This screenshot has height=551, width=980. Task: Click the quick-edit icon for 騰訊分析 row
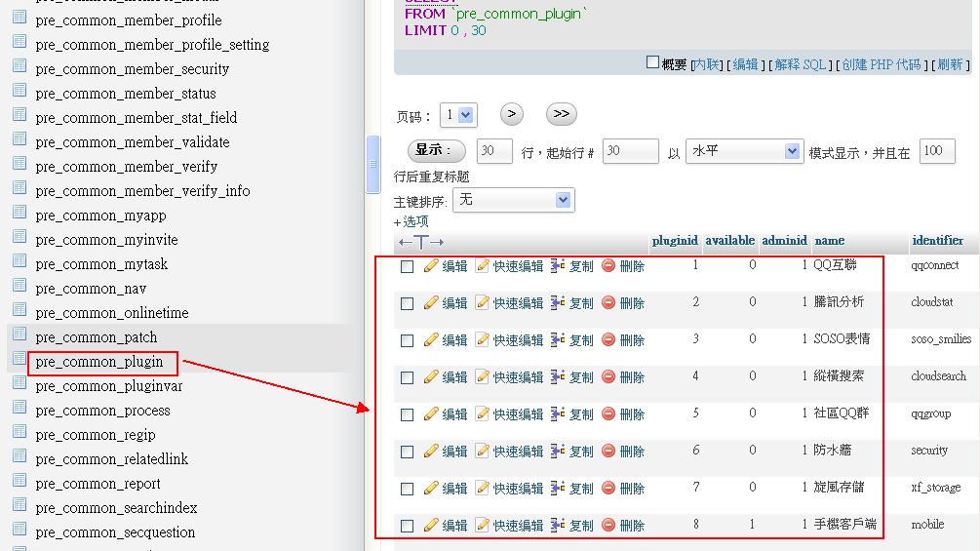click(482, 303)
